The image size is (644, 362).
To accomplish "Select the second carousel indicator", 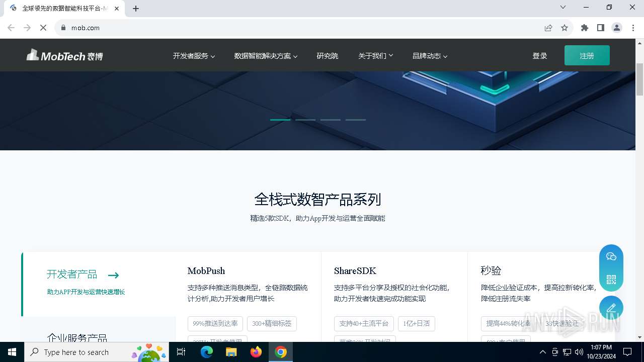I will [x=305, y=120].
